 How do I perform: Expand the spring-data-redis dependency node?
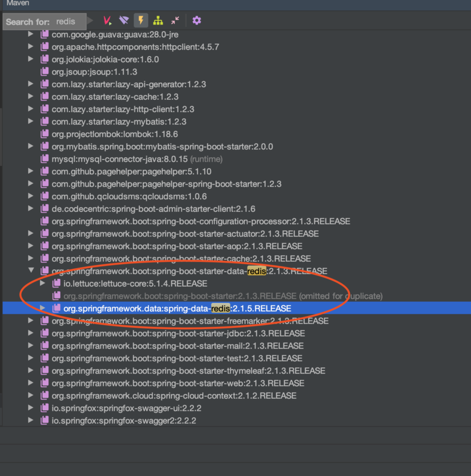coord(42,308)
